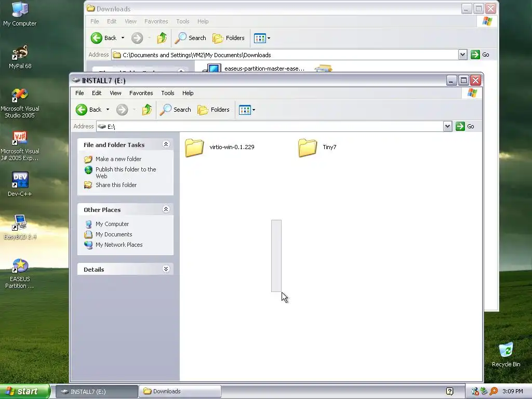
Task: Open My Documents from Other Places
Action: click(x=114, y=234)
